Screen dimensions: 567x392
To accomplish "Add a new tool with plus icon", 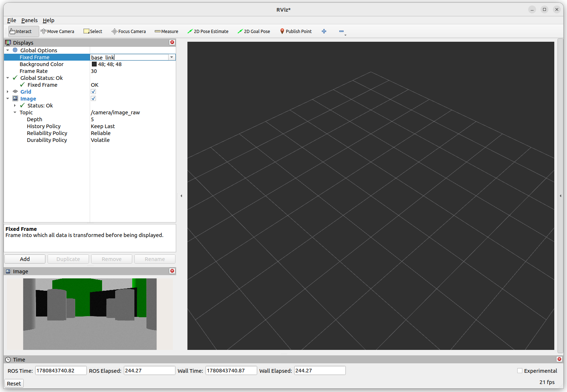I will 324,31.
